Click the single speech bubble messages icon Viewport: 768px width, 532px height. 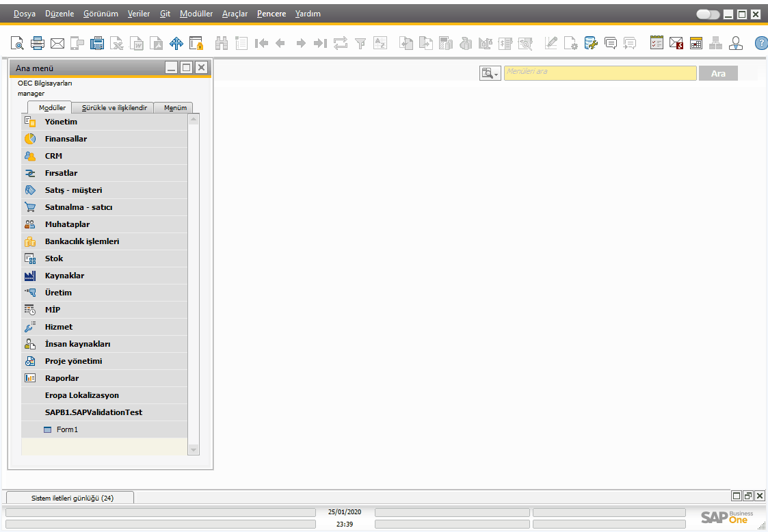click(610, 43)
